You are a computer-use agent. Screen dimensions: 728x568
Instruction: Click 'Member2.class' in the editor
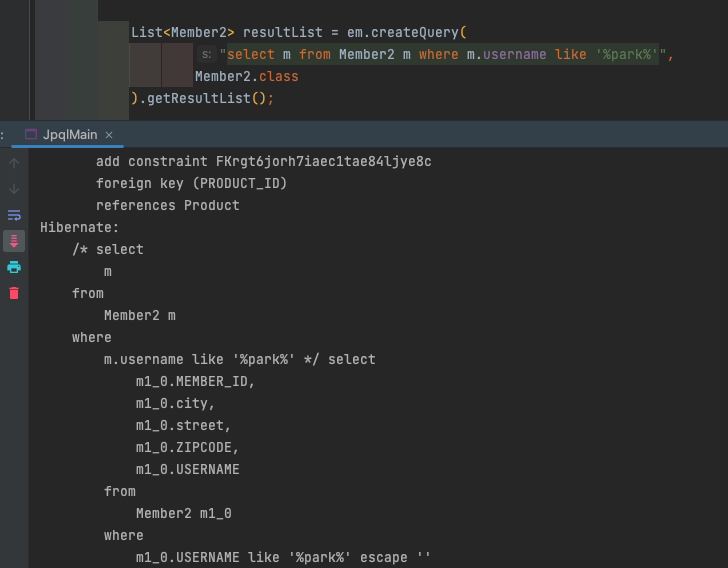coord(247,76)
